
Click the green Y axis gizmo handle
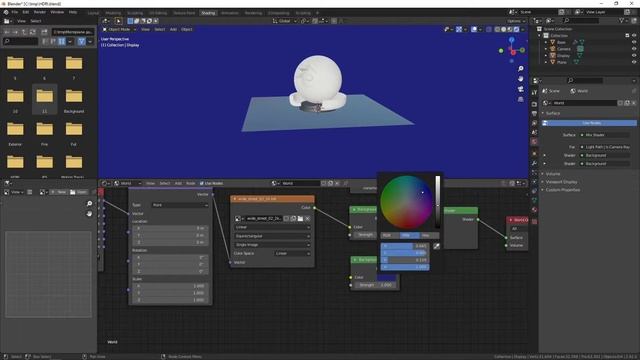pyautogui.click(x=522, y=50)
